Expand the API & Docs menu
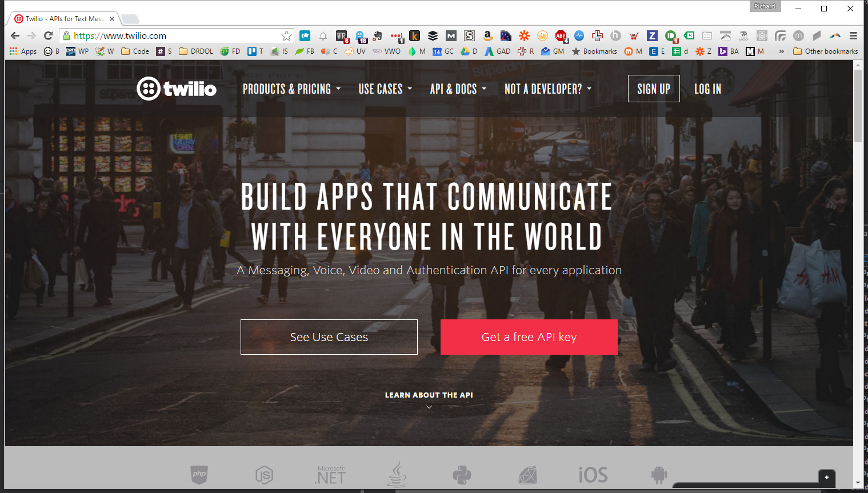 coord(458,89)
